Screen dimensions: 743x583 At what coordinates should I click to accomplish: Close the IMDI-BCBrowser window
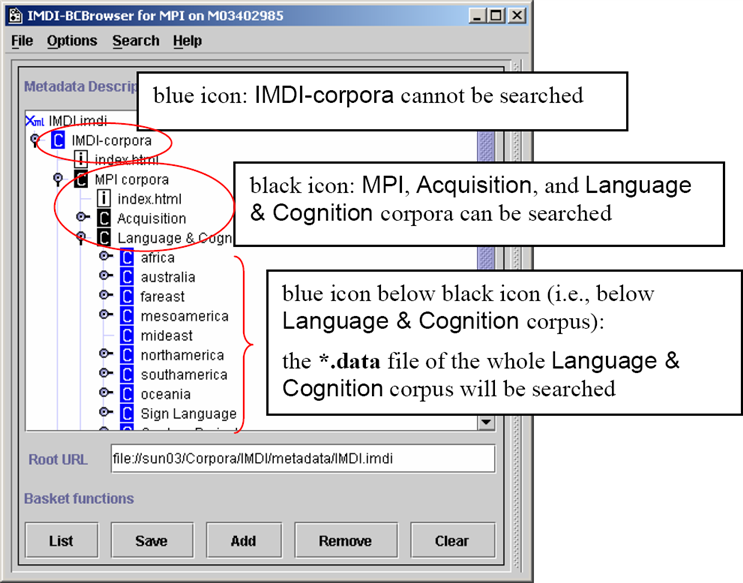coord(517,16)
